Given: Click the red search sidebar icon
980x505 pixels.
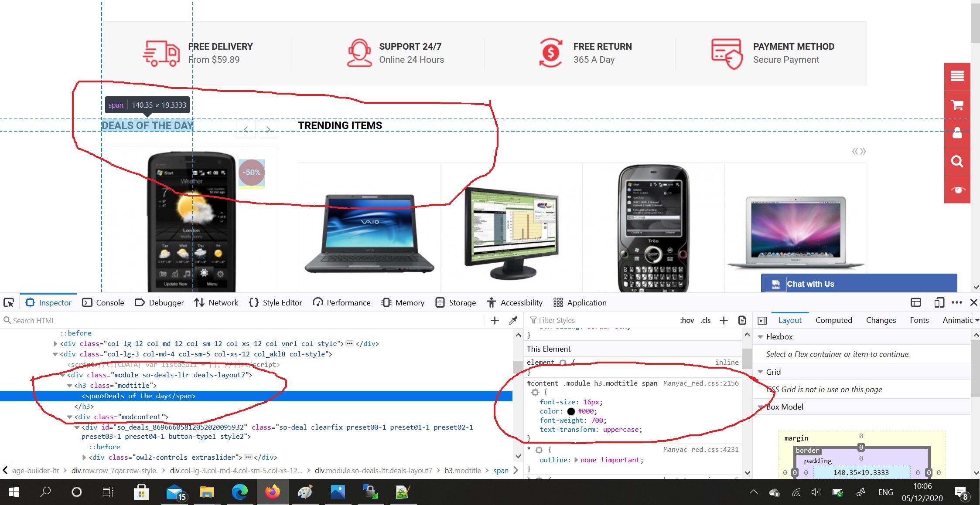Looking at the screenshot, I should [x=957, y=161].
